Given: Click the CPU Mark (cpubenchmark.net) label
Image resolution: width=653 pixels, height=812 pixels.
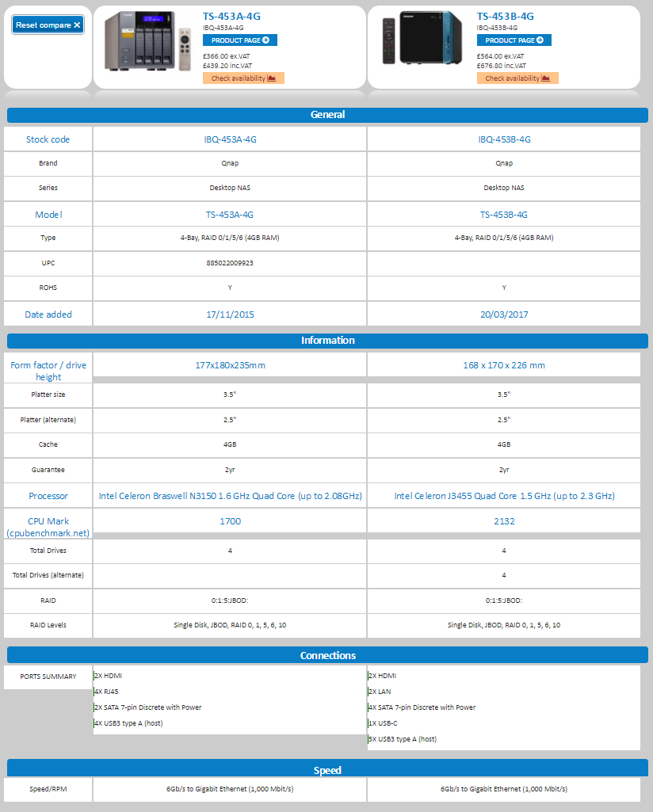Looking at the screenshot, I should click(x=48, y=527).
